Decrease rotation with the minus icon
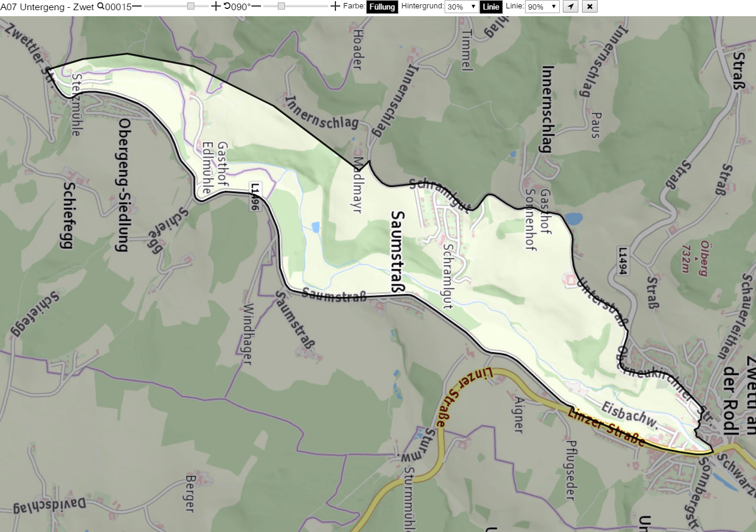Screen dimensions: 756x532 click(x=256, y=6)
